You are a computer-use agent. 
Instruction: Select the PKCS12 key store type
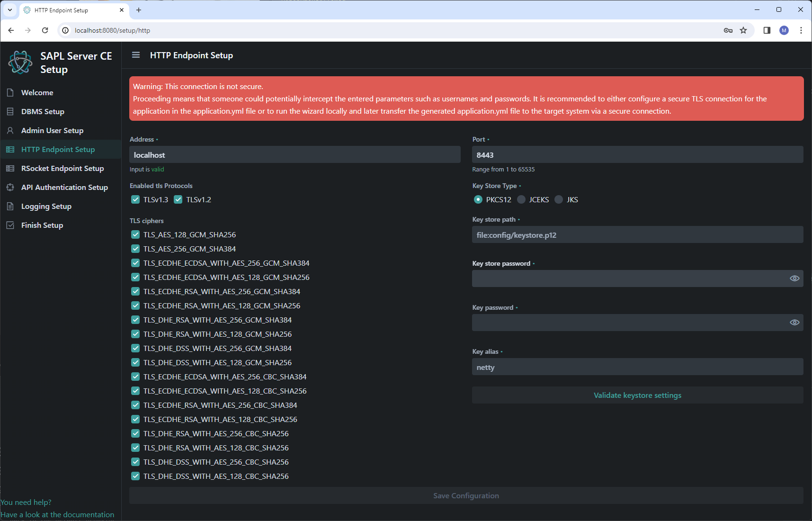point(478,199)
